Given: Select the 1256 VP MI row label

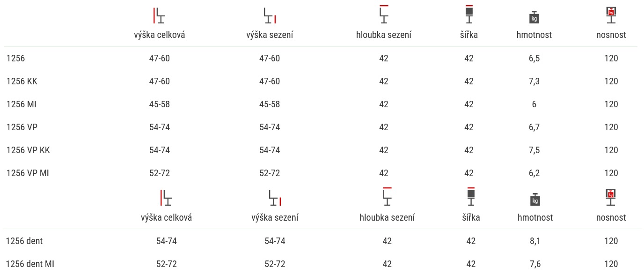Looking at the screenshot, I should point(28,173).
